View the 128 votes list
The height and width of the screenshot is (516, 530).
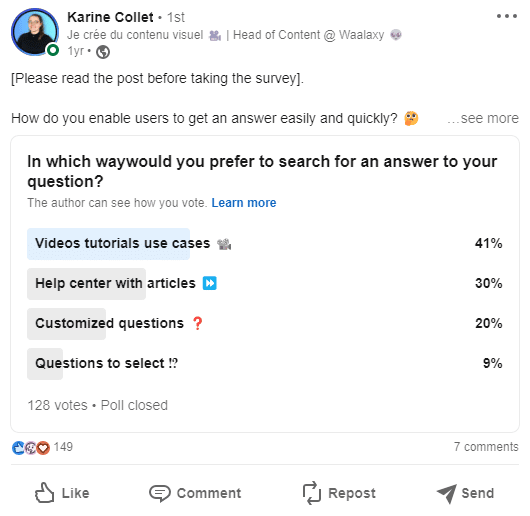pyautogui.click(x=57, y=405)
